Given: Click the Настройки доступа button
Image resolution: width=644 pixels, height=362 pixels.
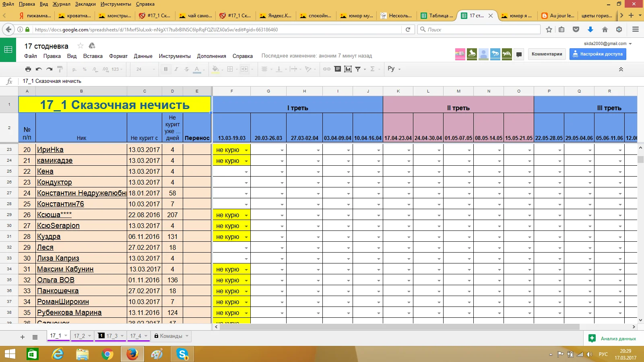Looking at the screenshot, I should tap(597, 54).
